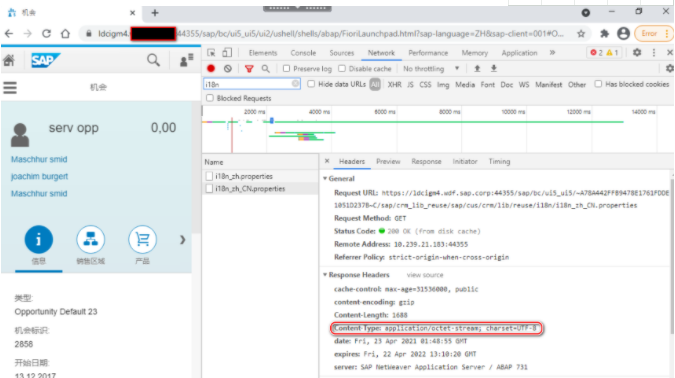
Task: Reload the page
Action: pyautogui.click(x=46, y=34)
